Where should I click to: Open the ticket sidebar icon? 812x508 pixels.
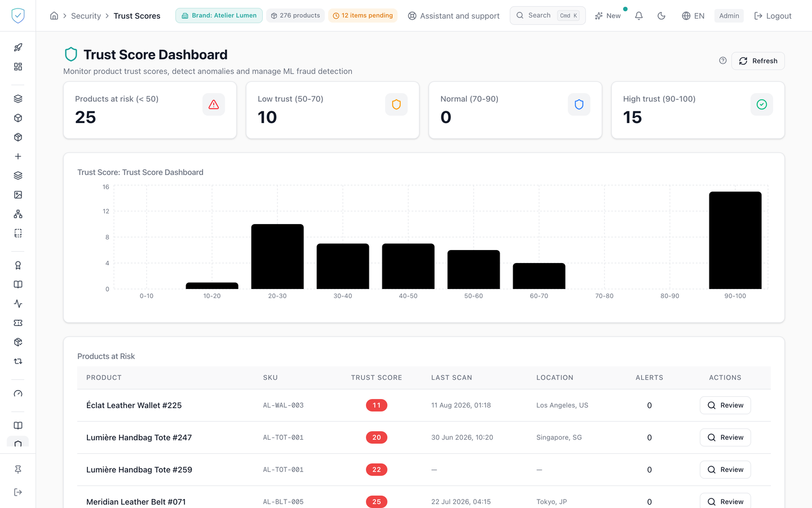point(18,323)
